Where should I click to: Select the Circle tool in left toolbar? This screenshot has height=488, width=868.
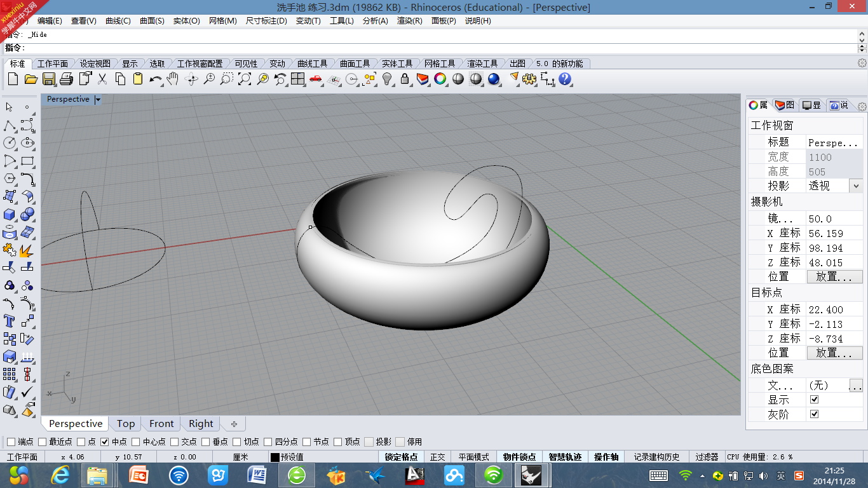[x=10, y=143]
